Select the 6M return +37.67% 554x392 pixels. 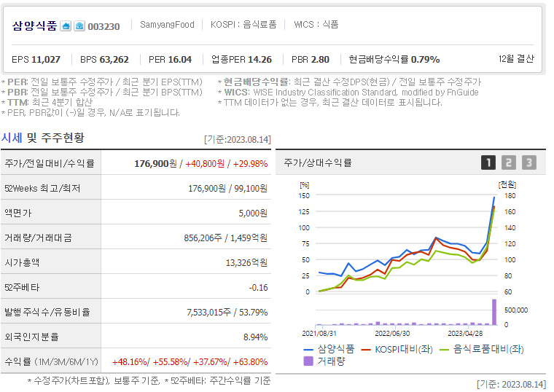coord(211,362)
